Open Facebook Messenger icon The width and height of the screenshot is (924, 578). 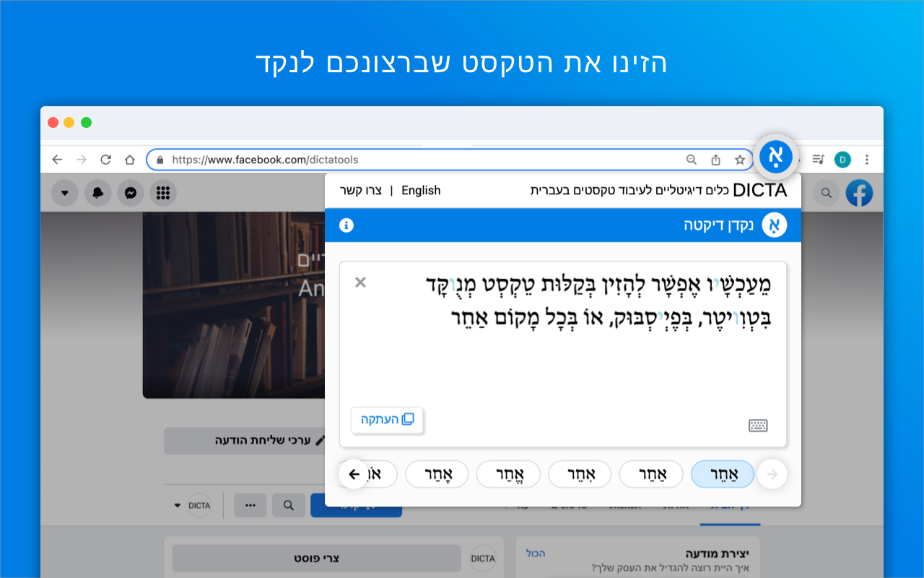click(x=131, y=193)
